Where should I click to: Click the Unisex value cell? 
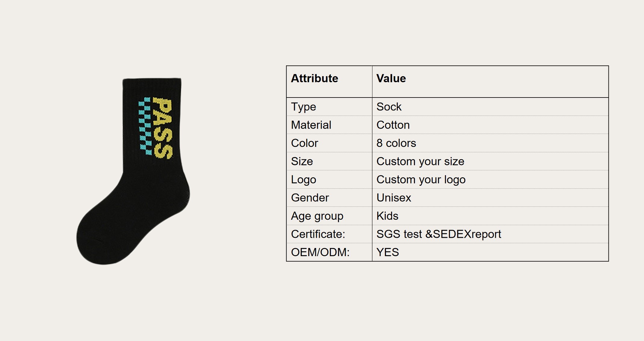coord(490,198)
